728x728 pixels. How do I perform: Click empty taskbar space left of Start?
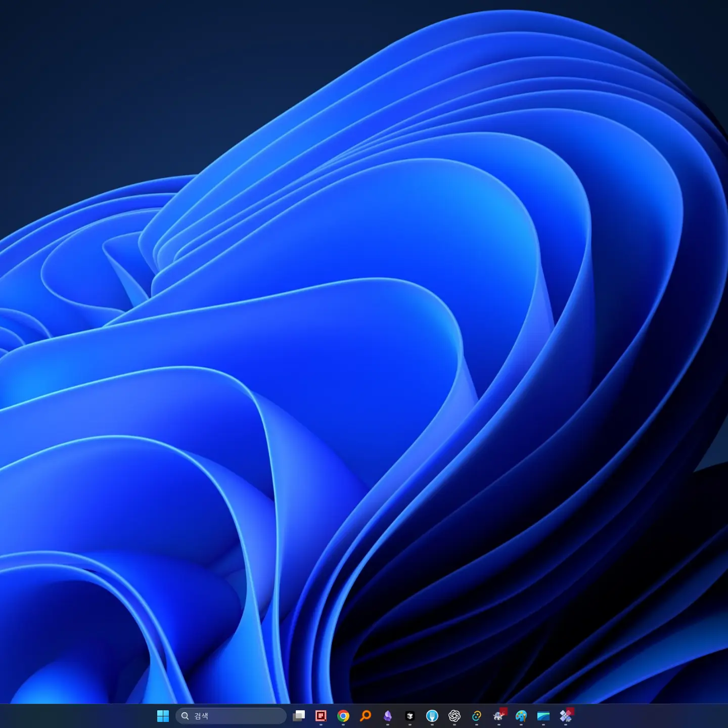tap(76, 716)
